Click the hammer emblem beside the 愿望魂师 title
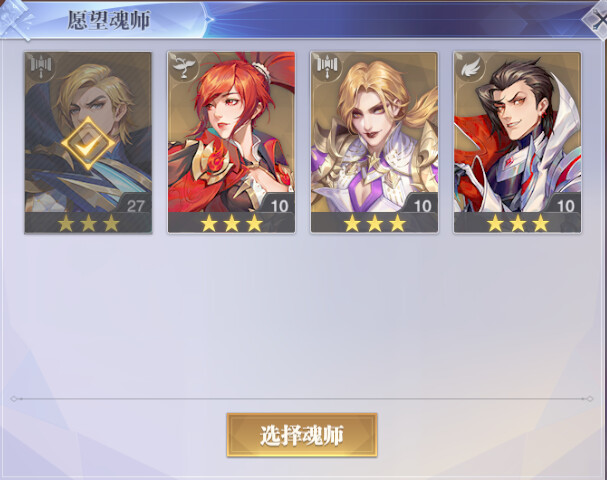This screenshot has width=607, height=480. pyautogui.click(x=15, y=19)
